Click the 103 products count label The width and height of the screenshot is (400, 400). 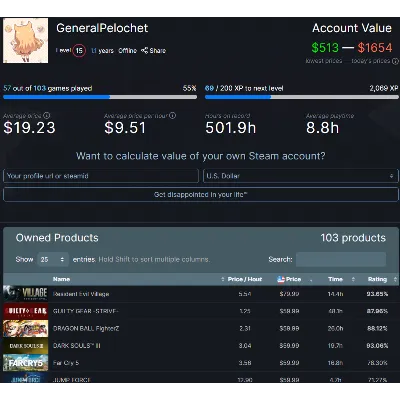click(x=353, y=238)
